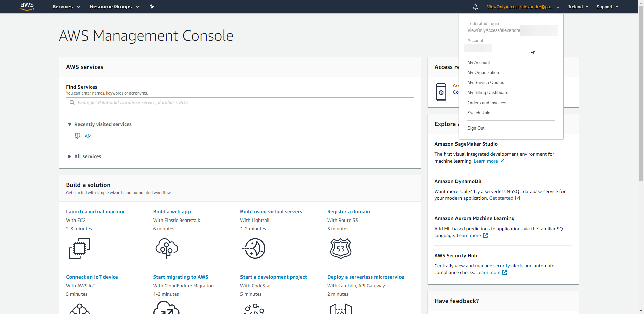644x314 pixels.
Task: Open Deploy a serverless microservice link
Action: (366, 277)
